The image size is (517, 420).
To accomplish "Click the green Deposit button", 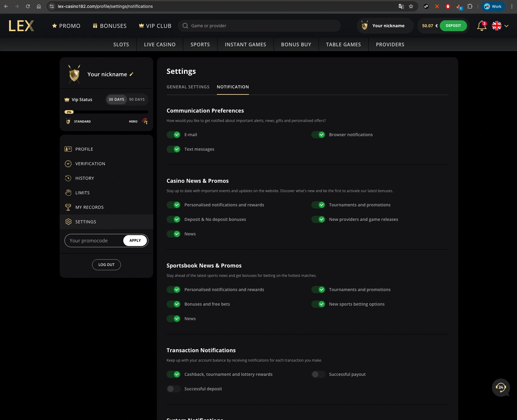I will click(453, 26).
